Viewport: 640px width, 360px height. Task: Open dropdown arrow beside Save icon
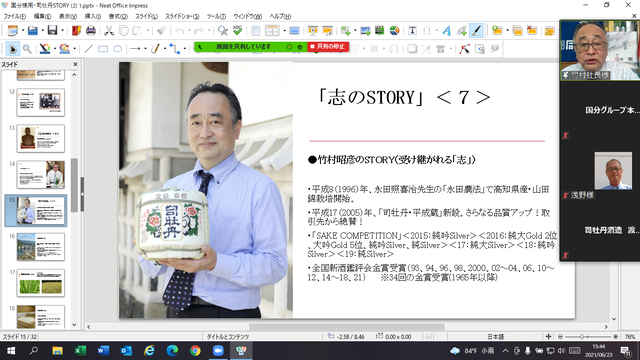coord(62,31)
